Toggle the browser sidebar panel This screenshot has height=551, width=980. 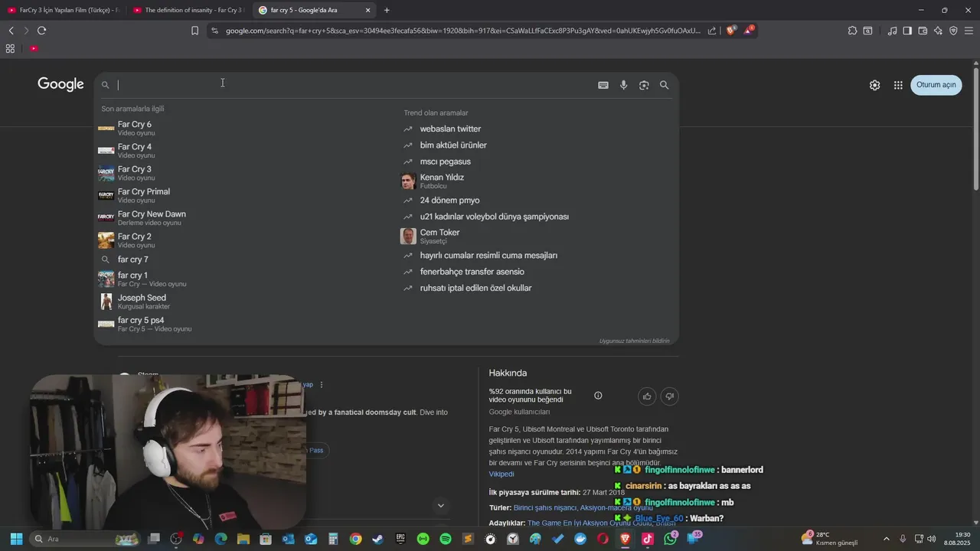907,31
